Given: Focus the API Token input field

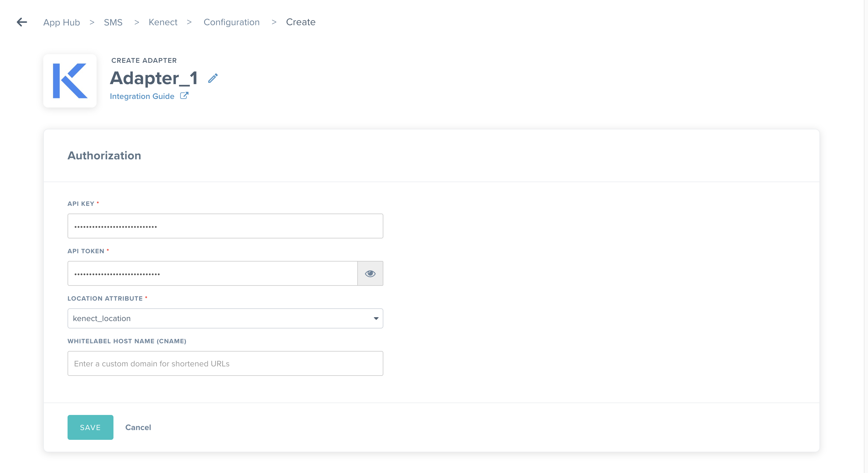Looking at the screenshot, I should coord(212,273).
